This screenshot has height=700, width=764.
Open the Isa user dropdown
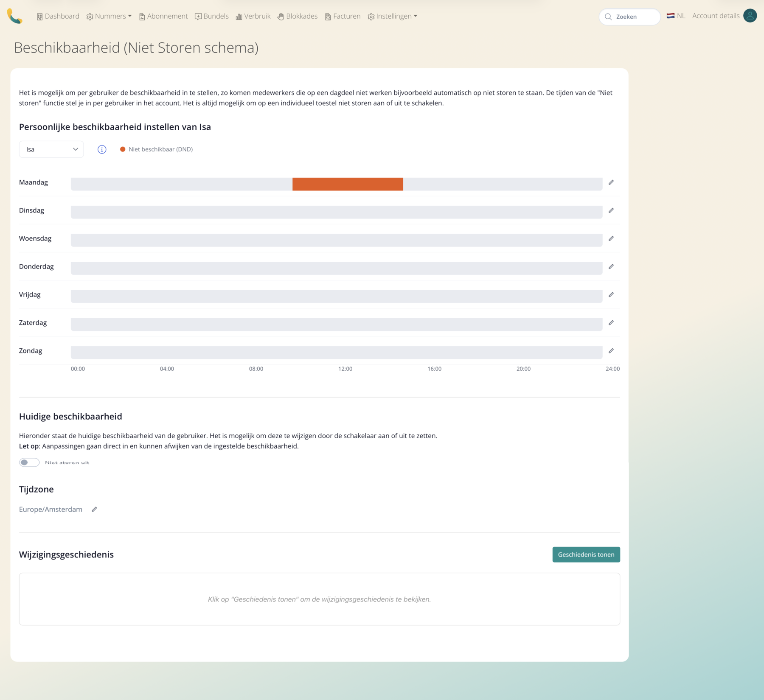pos(51,149)
